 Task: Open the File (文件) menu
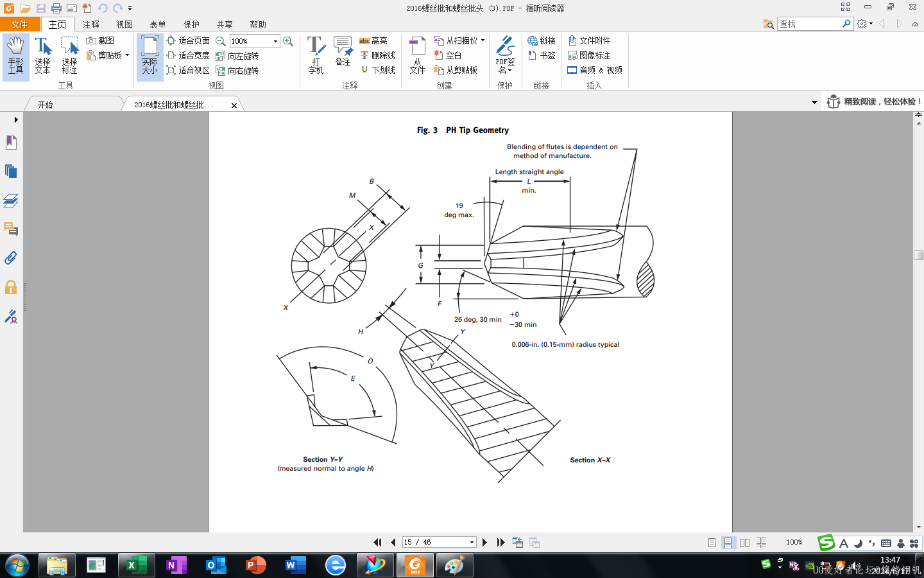click(20, 24)
